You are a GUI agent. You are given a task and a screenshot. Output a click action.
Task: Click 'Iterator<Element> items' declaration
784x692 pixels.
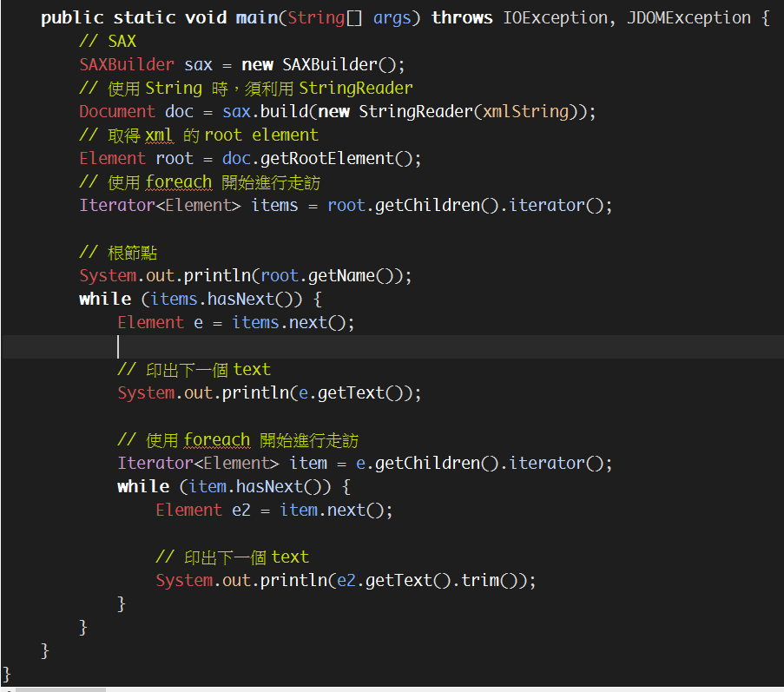tap(188, 206)
